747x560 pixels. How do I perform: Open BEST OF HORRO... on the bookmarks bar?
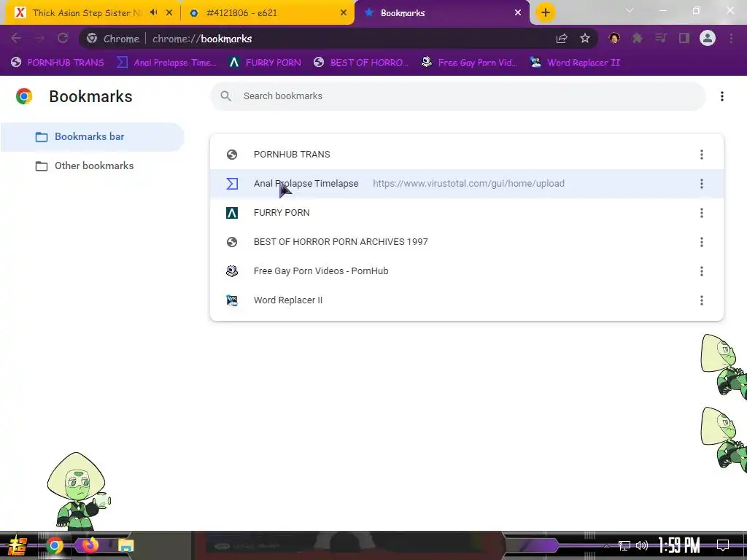pyautogui.click(x=361, y=63)
